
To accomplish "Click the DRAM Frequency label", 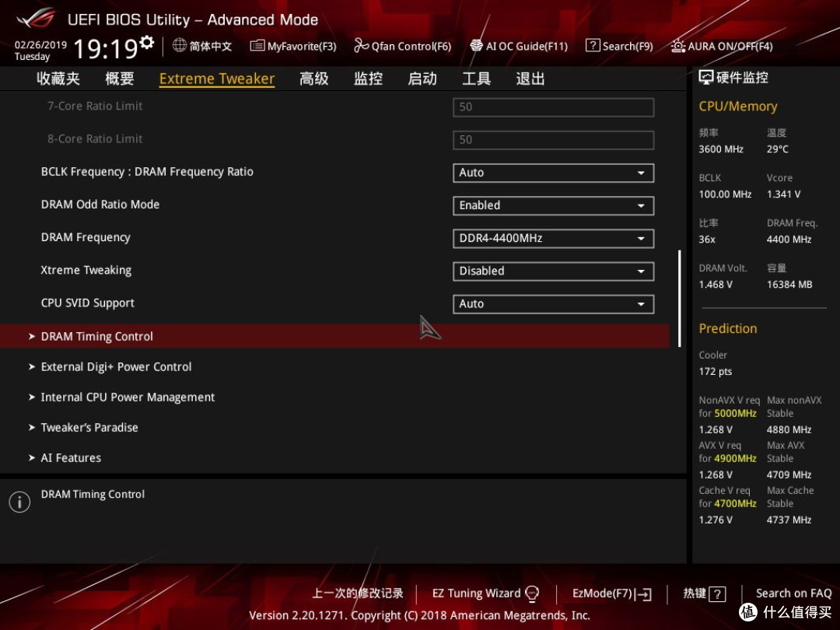I will [x=86, y=237].
